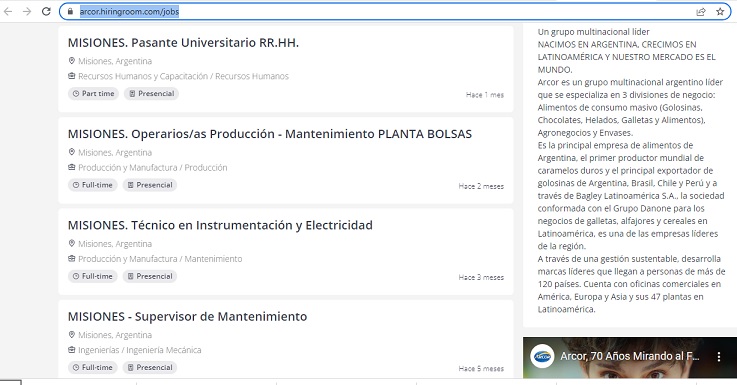Viewport: 737px width, 385px height.
Task: Click the Arcor logo on the video
Action: coord(542,356)
